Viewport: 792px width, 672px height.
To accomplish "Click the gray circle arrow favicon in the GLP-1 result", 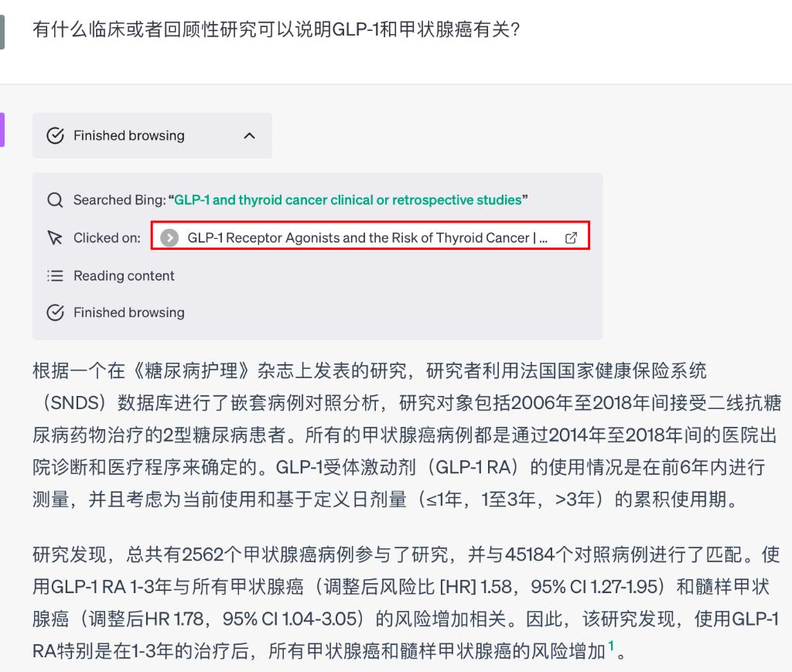I will click(x=169, y=238).
